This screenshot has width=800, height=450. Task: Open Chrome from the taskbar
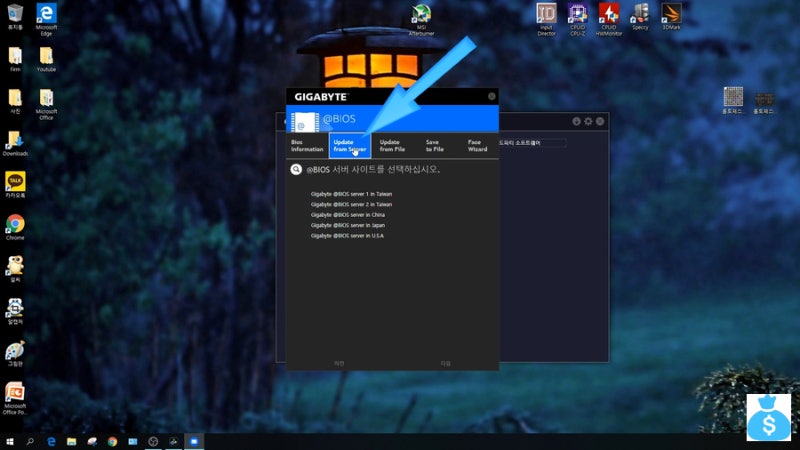(112, 441)
